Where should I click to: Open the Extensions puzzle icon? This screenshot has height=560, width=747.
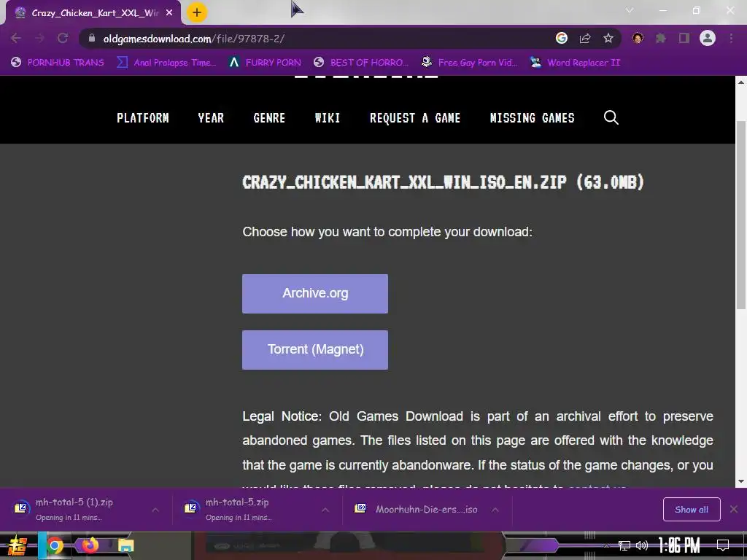pyautogui.click(x=661, y=38)
